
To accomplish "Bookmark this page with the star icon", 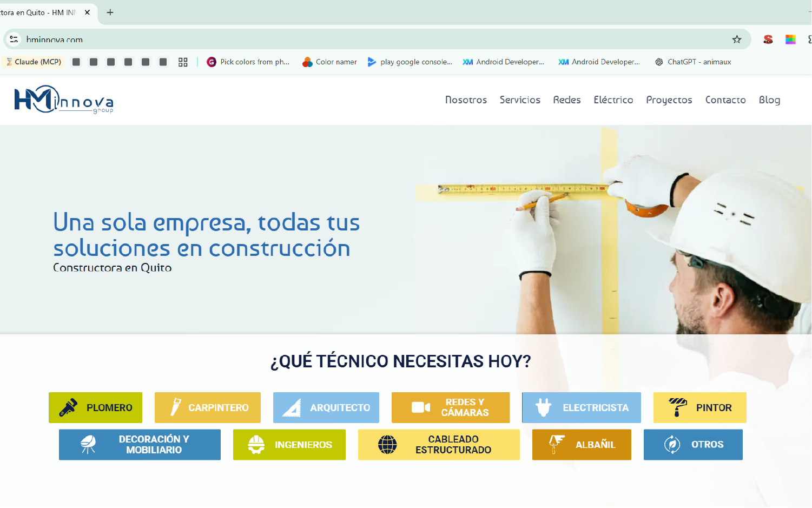I will [737, 39].
